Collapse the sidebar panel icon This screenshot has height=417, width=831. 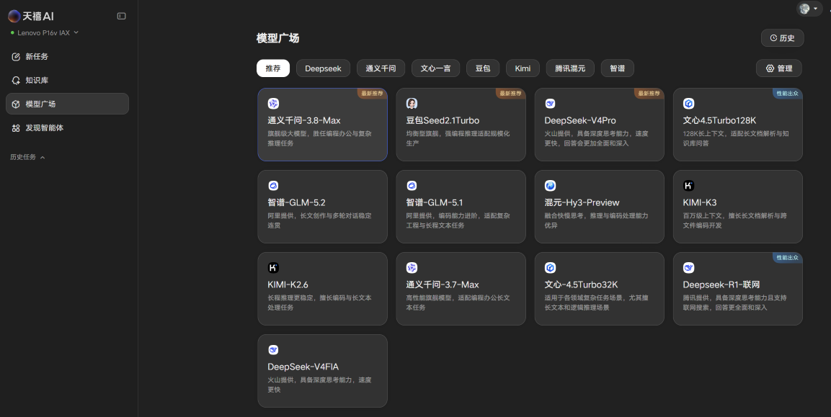pyautogui.click(x=121, y=16)
